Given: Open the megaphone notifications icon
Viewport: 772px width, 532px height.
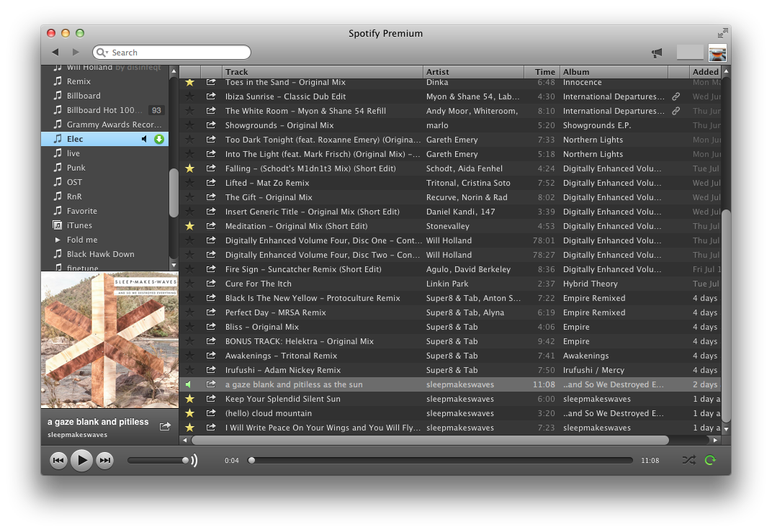Looking at the screenshot, I should click(x=657, y=53).
